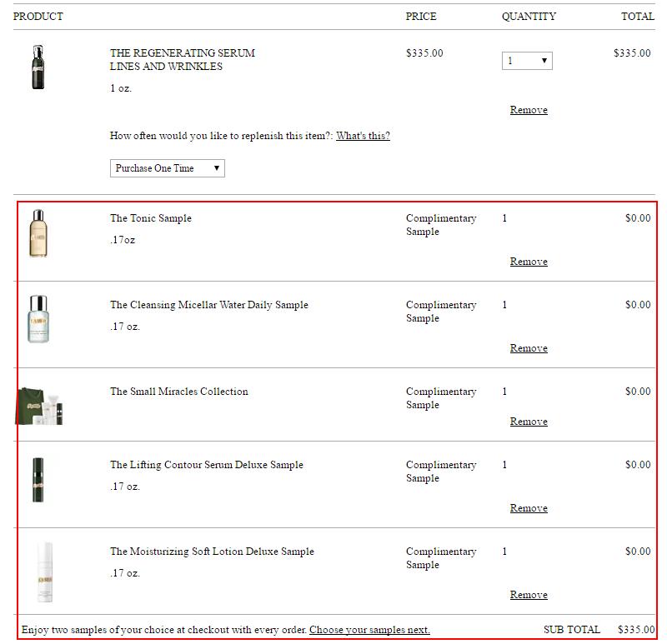Screen dimensions: 667x644
Task: Click The Tonic Sample bottle image
Action: (x=38, y=233)
